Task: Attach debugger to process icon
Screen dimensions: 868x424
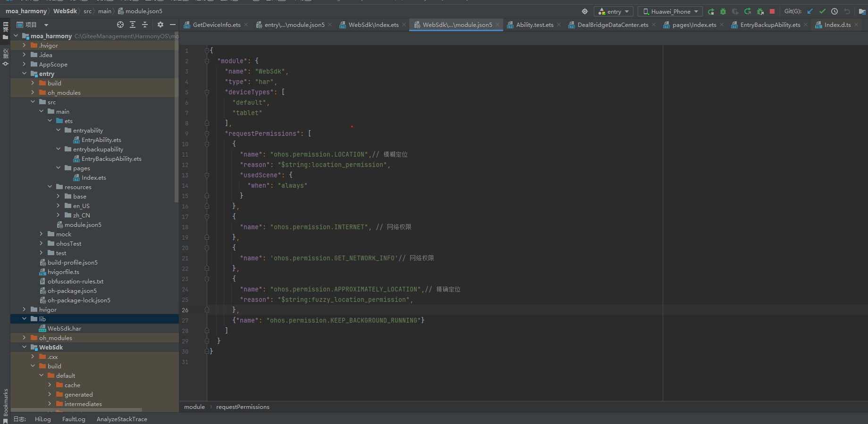Action: 760,11
